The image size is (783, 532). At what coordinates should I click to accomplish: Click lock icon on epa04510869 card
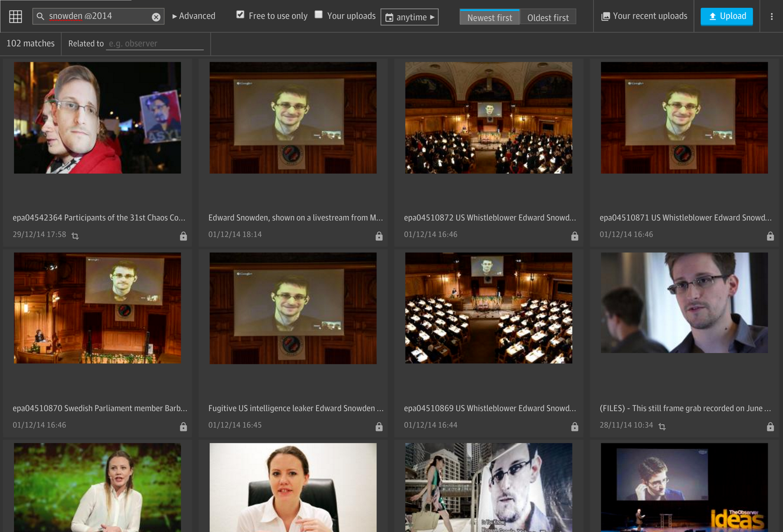click(x=574, y=426)
